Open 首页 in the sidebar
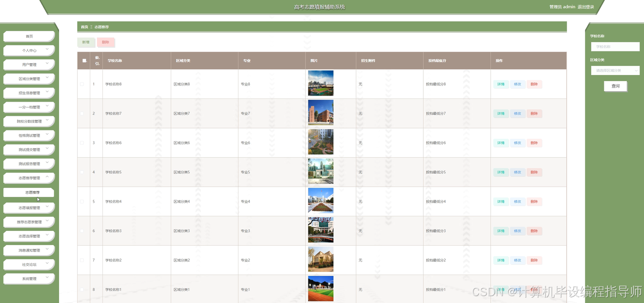Viewport: 644px width, 303px height. click(29, 36)
